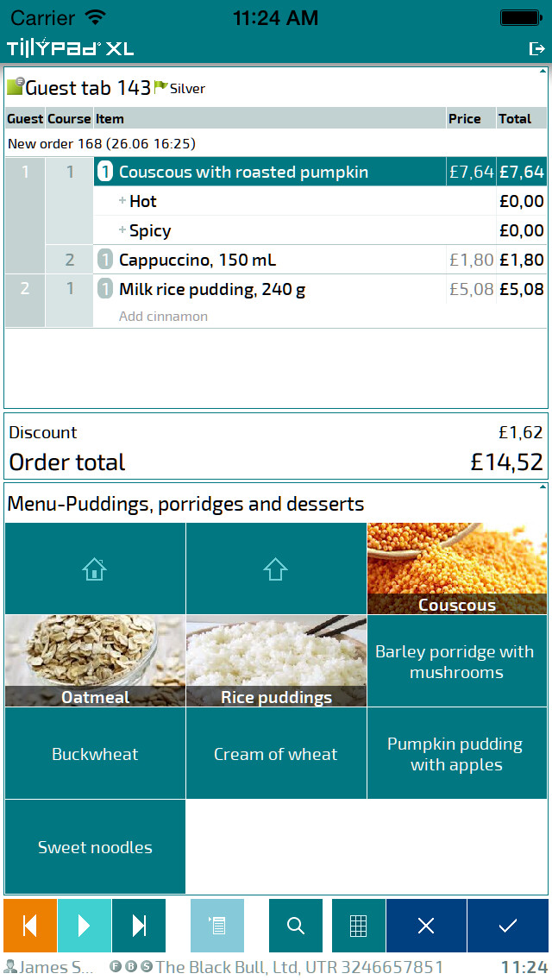Open the Rice puddings category

coord(276,661)
